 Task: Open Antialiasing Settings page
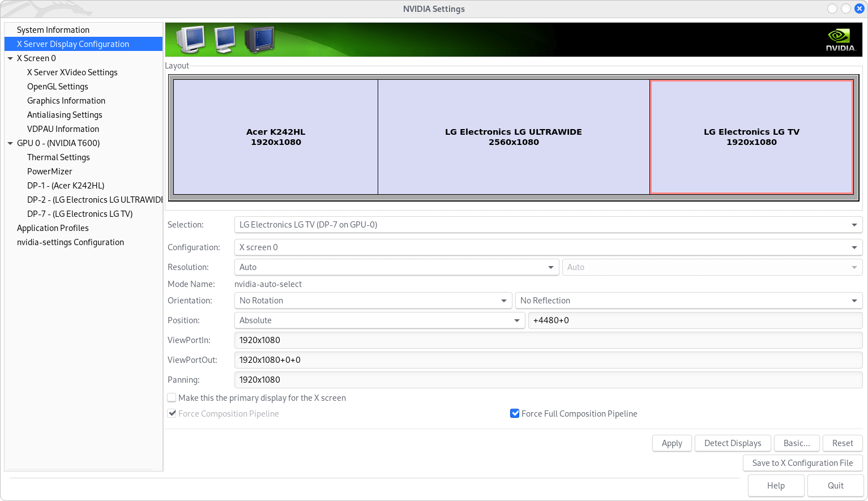coord(65,115)
